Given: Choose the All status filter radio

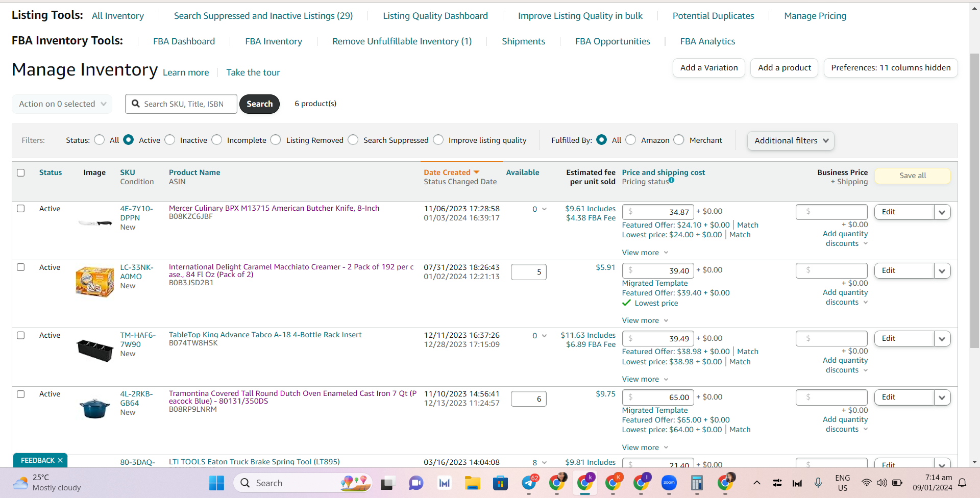Looking at the screenshot, I should (x=100, y=140).
